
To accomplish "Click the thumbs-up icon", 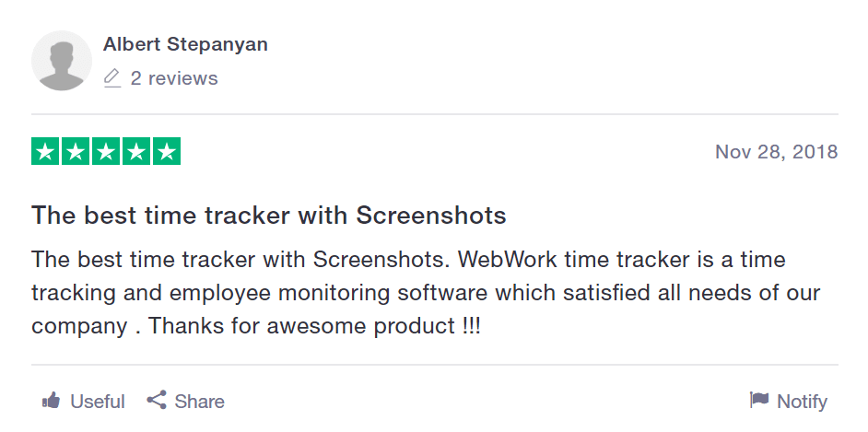I will (52, 400).
